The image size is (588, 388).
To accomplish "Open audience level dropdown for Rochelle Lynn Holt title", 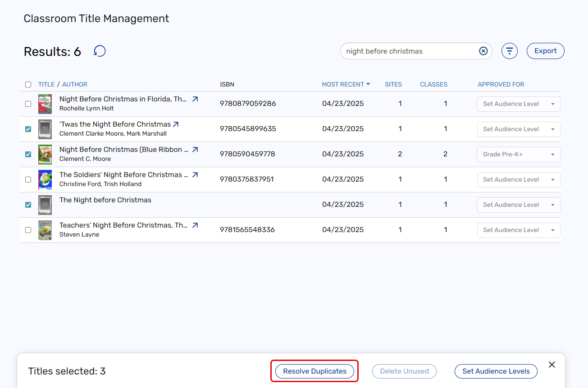I will (519, 104).
